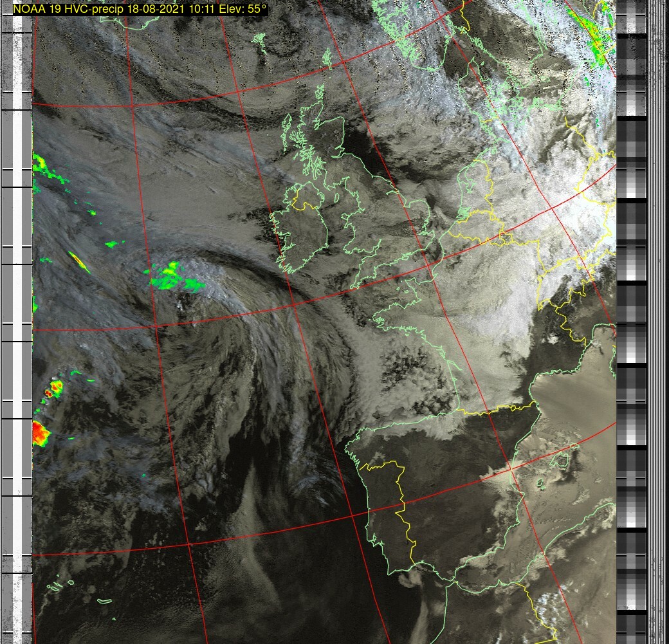Click the white sync bar on left edge

(x=26, y=322)
